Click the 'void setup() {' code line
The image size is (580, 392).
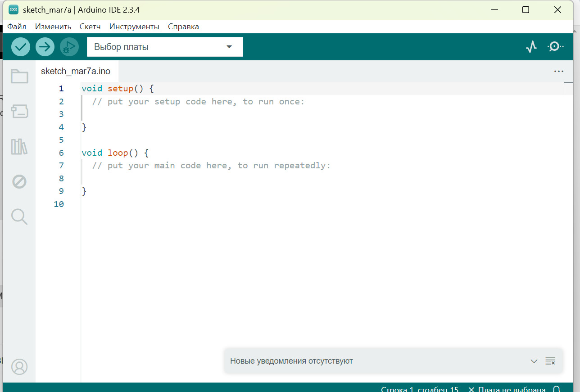tap(118, 89)
